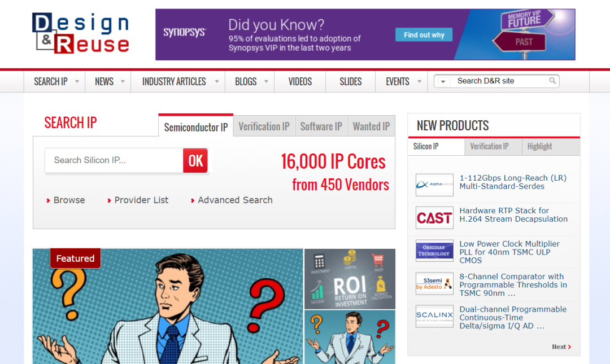The image size is (610, 364).
Task: Expand the EVENTS menu arrow
Action: coord(419,82)
